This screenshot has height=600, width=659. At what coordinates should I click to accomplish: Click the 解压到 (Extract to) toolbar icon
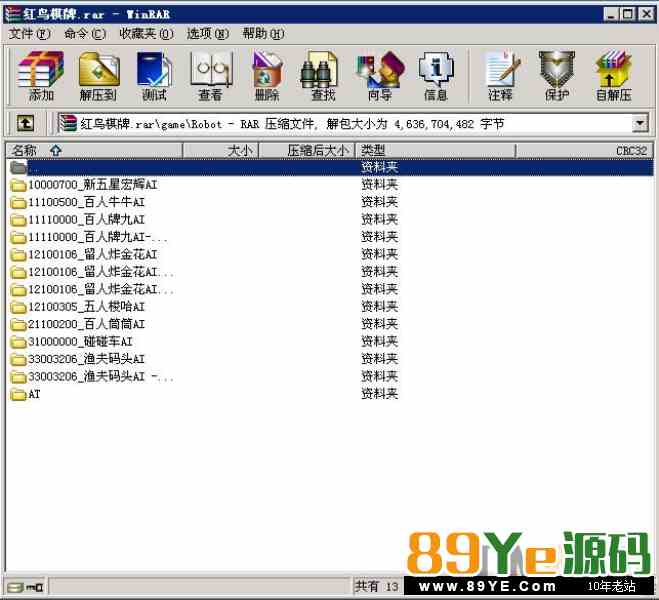pos(98,76)
